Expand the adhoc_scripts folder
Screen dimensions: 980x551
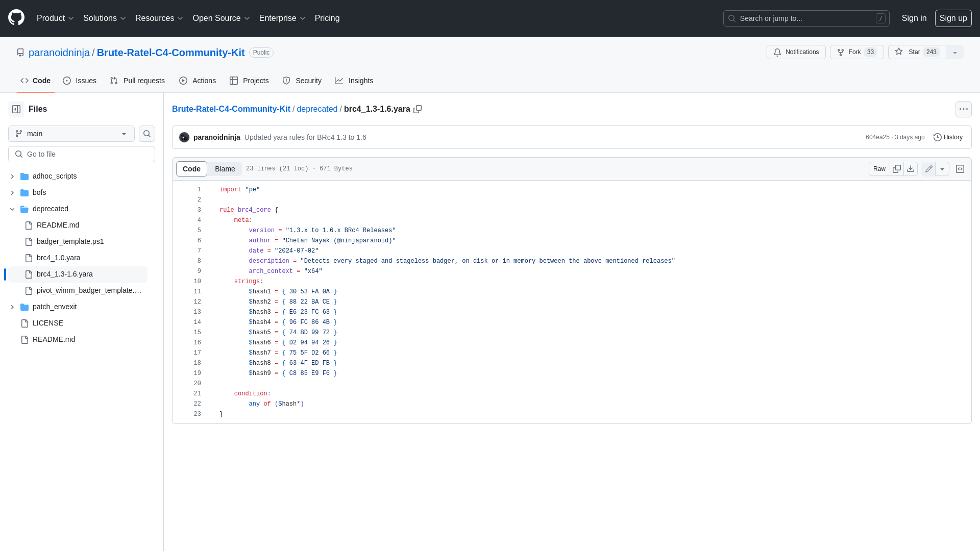12,177
